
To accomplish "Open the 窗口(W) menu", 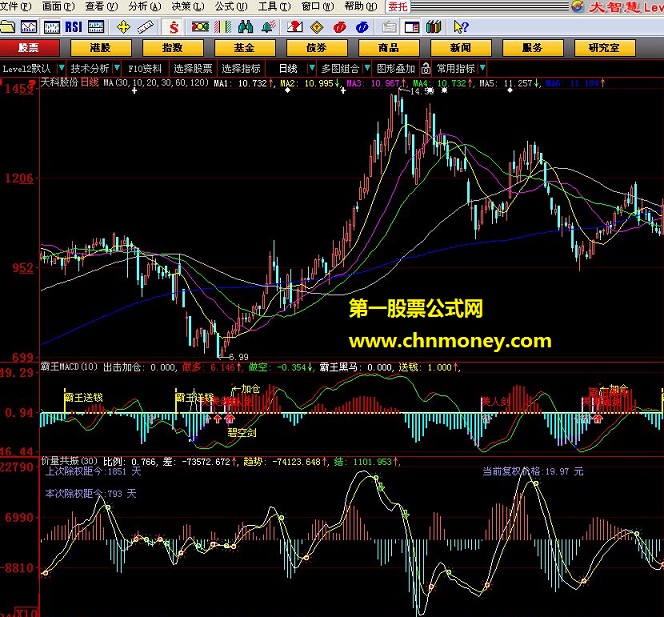I will click(x=318, y=6).
